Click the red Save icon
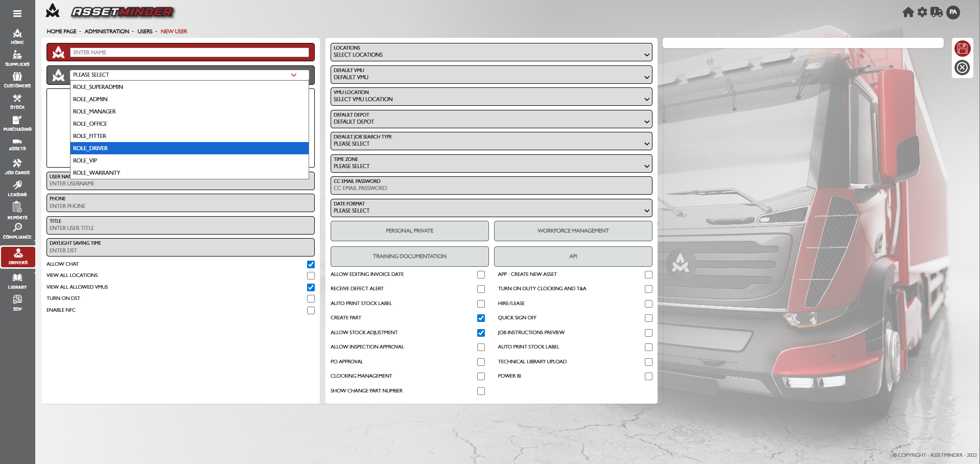The height and width of the screenshot is (464, 980). 962,49
